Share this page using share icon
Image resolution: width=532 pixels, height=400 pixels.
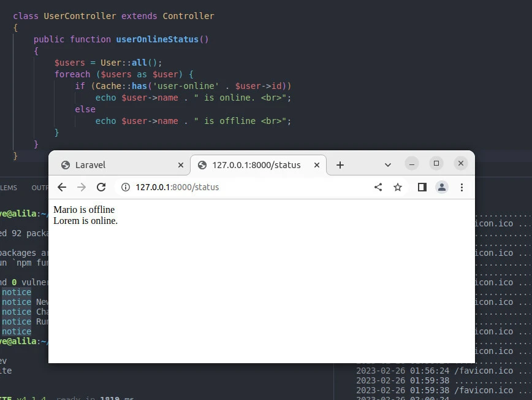(378, 187)
